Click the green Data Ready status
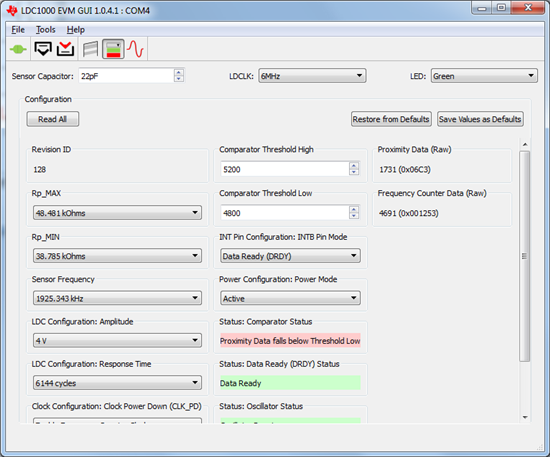The height and width of the screenshot is (457, 550). click(290, 383)
